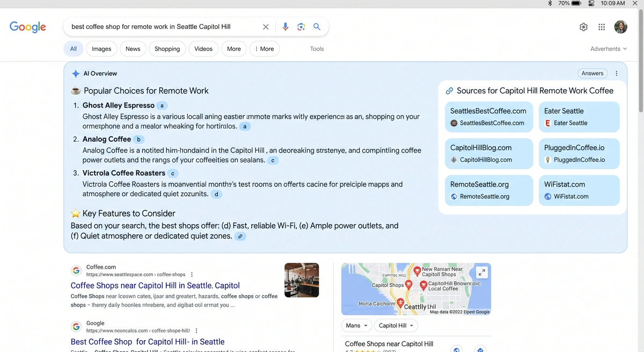Image resolution: width=644 pixels, height=352 pixels.
Task: Open the WiFistat.com source card
Action: tap(579, 190)
